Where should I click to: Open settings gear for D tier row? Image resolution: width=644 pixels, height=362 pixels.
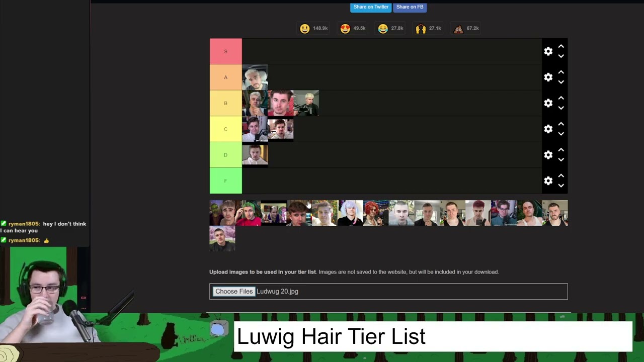coord(548,155)
